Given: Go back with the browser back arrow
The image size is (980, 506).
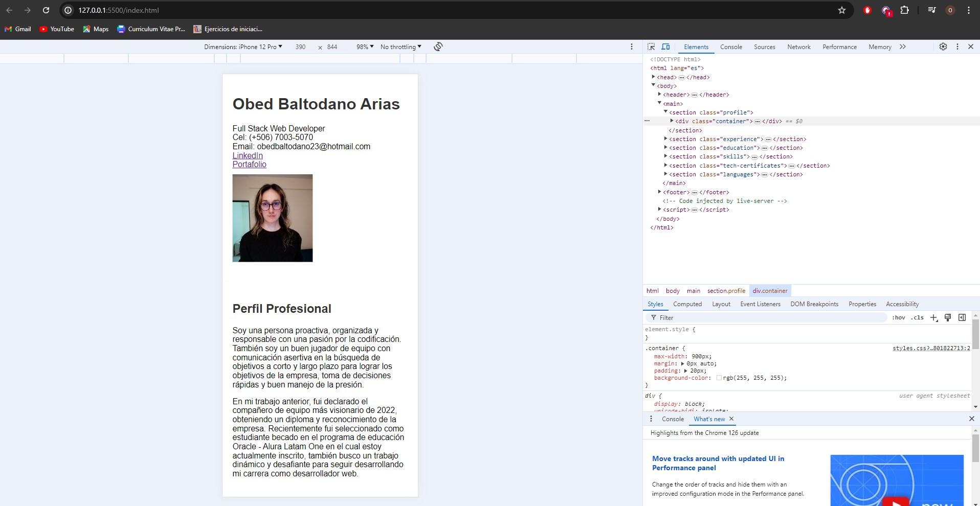Looking at the screenshot, I should click(9, 10).
